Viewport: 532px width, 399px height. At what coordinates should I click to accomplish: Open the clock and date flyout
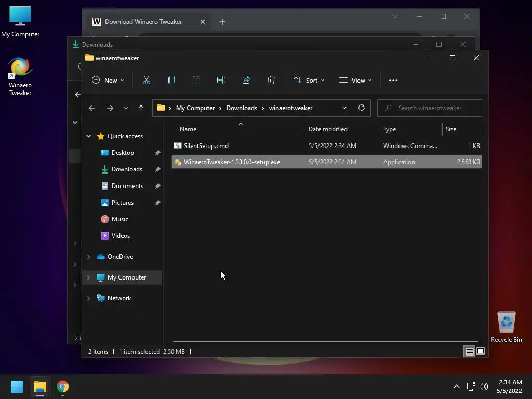click(x=509, y=387)
